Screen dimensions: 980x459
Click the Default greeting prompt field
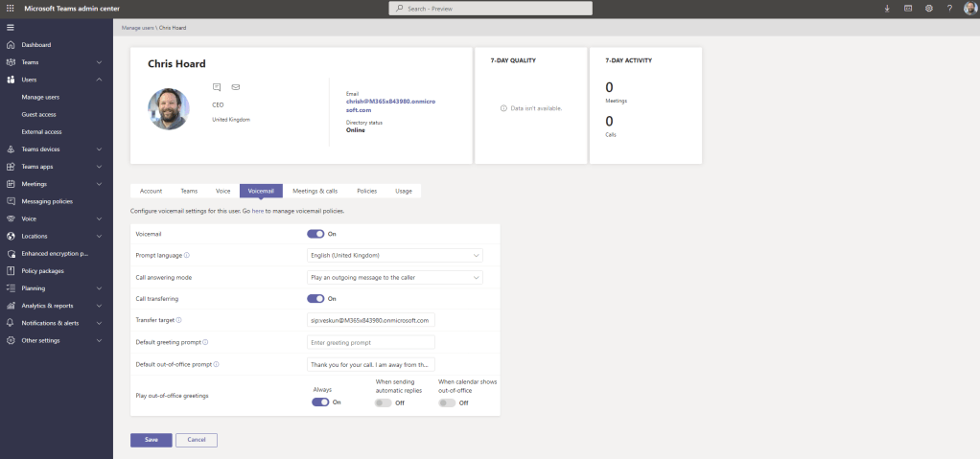tap(370, 342)
